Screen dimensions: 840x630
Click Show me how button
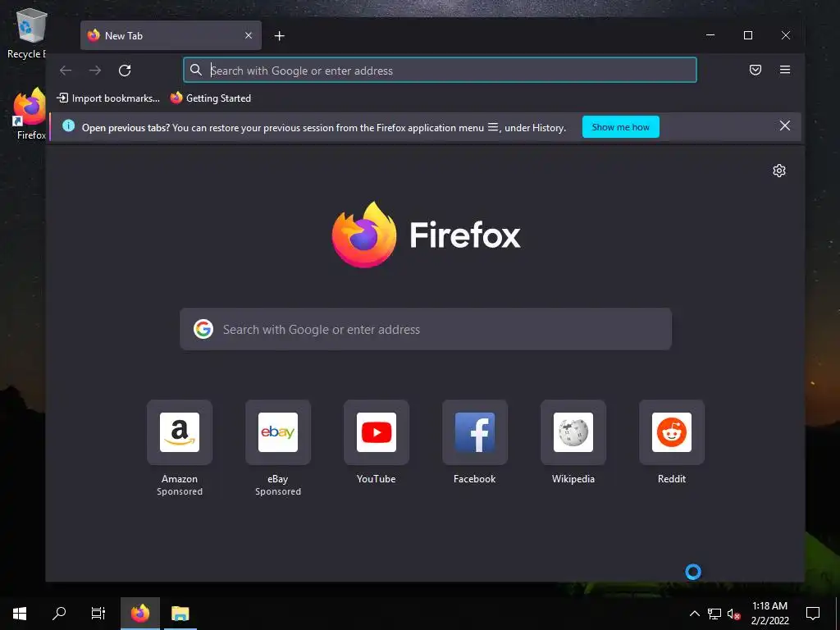pos(621,127)
